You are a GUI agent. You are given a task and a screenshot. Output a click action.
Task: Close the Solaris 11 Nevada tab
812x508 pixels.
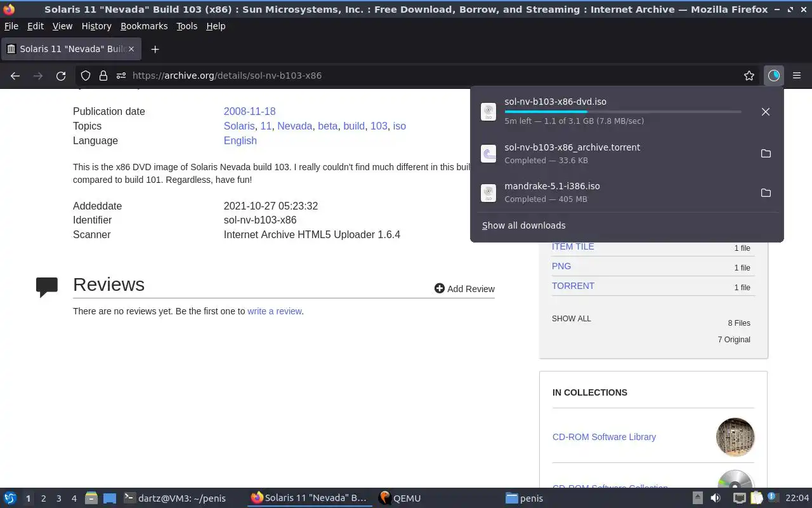(132, 49)
